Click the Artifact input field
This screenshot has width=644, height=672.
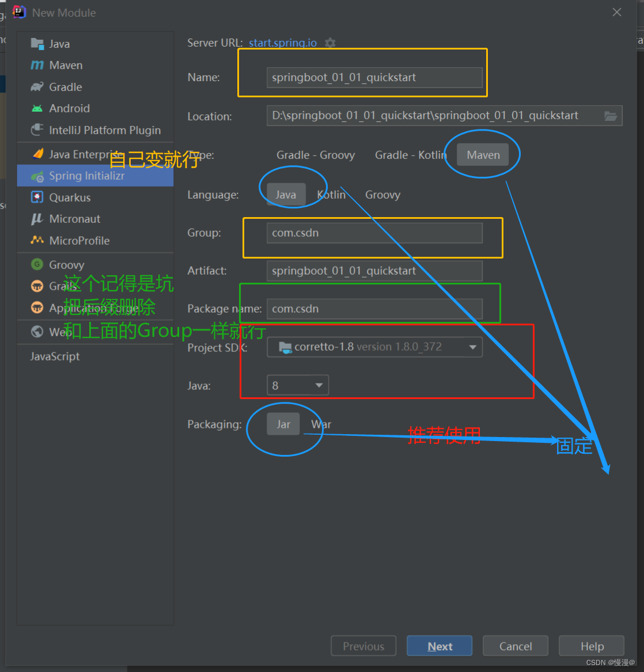[x=374, y=271]
